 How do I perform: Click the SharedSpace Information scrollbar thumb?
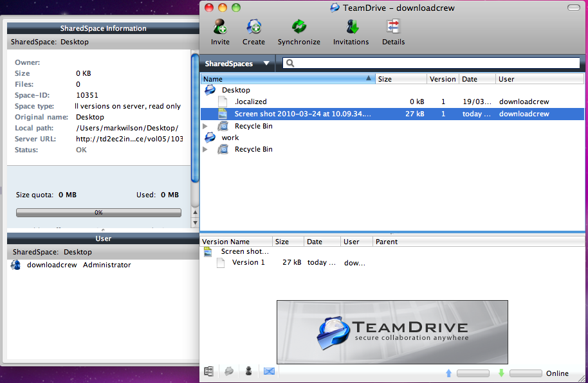coord(195,118)
